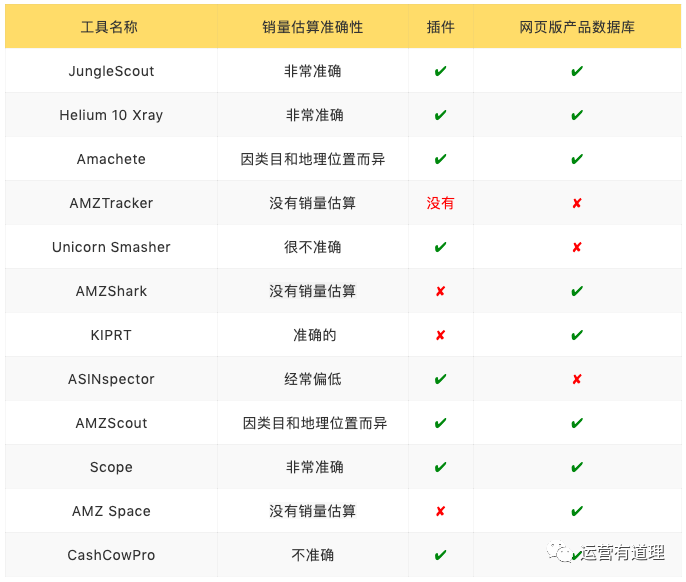
Task: Click the 网页版产品数据库 column header
Action: [x=577, y=27]
